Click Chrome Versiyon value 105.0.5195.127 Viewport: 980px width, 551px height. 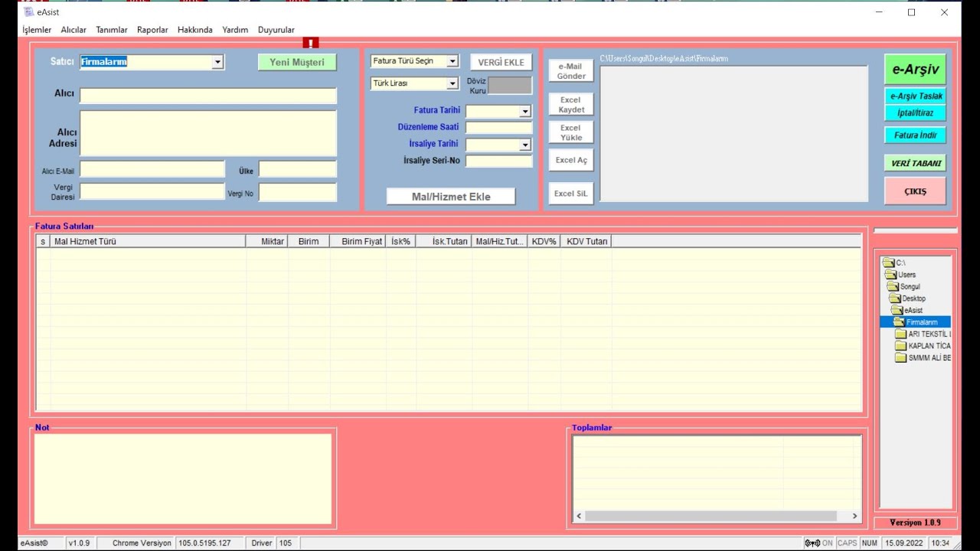(x=204, y=543)
